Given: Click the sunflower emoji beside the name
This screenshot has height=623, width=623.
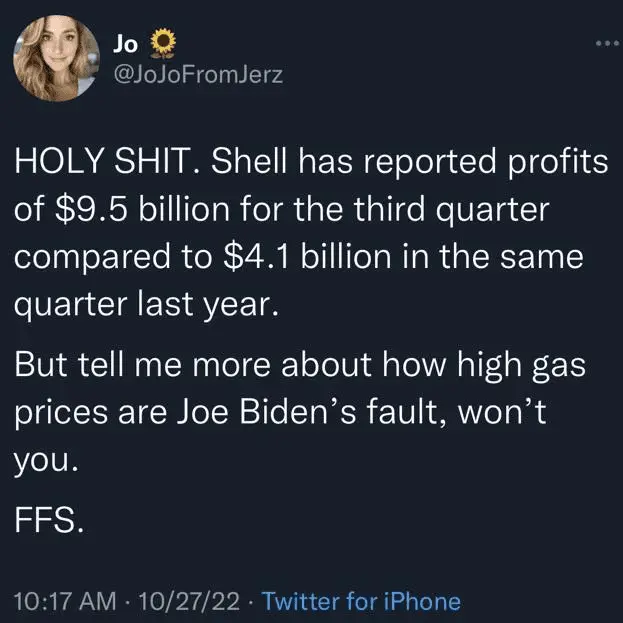Looking at the screenshot, I should click(163, 42).
